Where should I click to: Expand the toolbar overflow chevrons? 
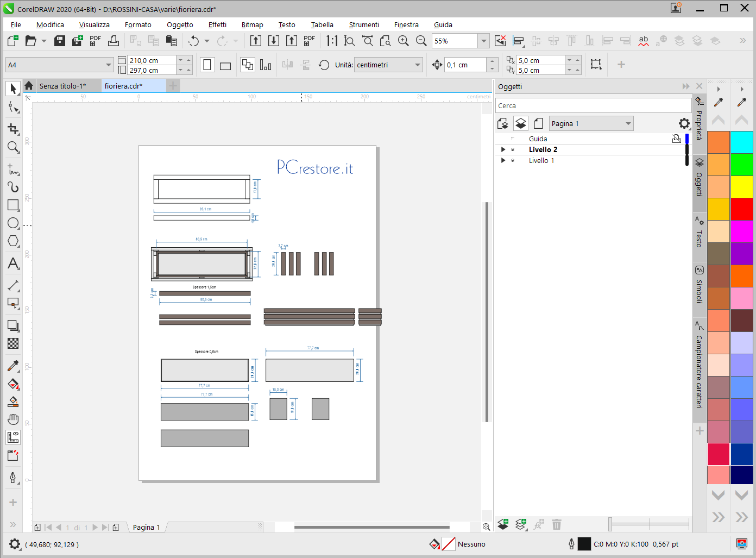[x=742, y=40]
